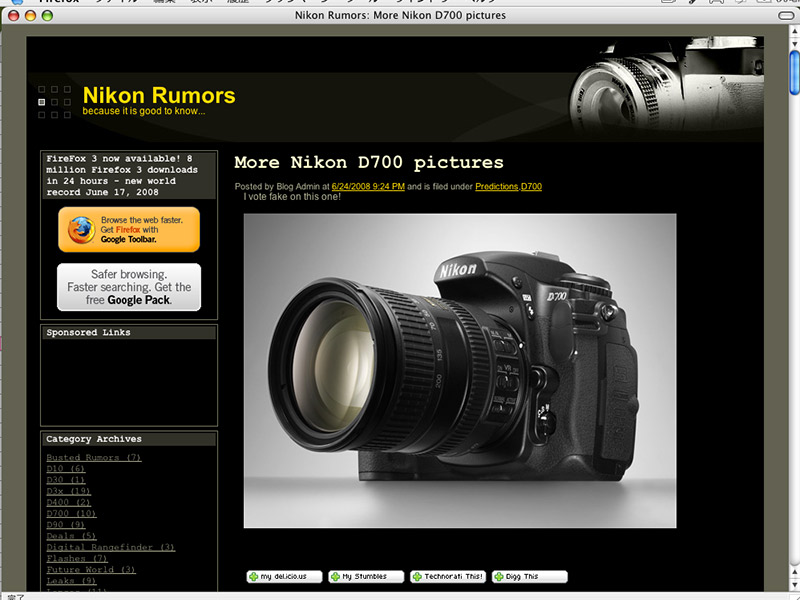Click the scroll up arrow at scrollbar top
800x600 pixels.
(x=794, y=32)
